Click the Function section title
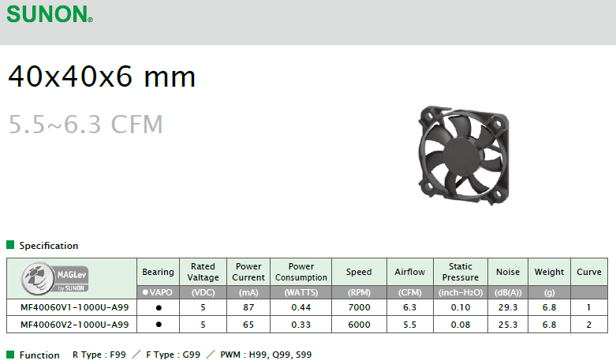 [39, 355]
